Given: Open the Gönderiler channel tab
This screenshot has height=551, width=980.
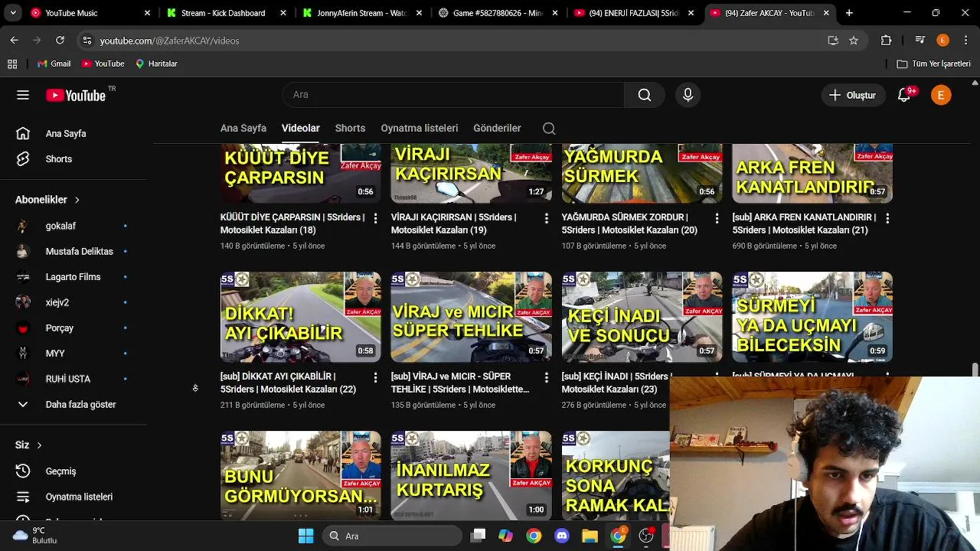Looking at the screenshot, I should 497,128.
